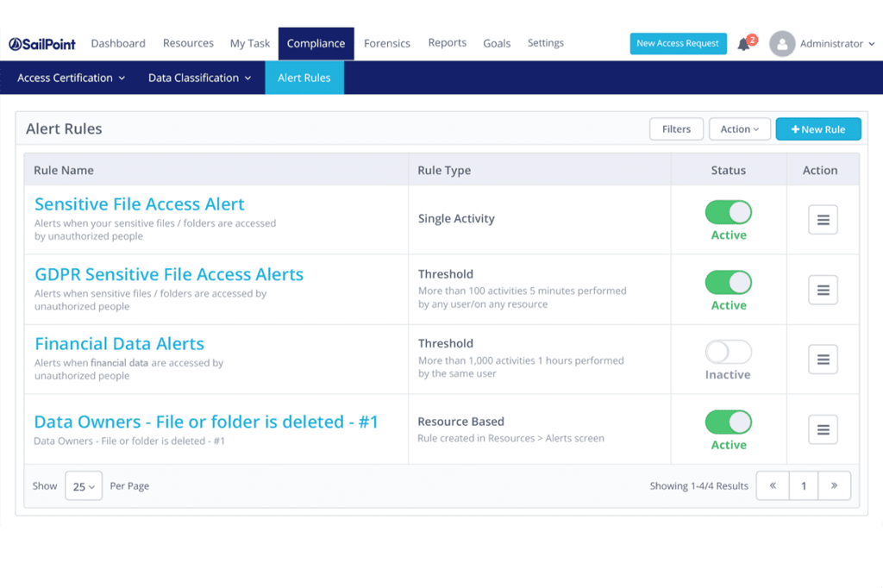This screenshot has height=588, width=883.
Task: Click the Rule Name column header
Action: 64,170
